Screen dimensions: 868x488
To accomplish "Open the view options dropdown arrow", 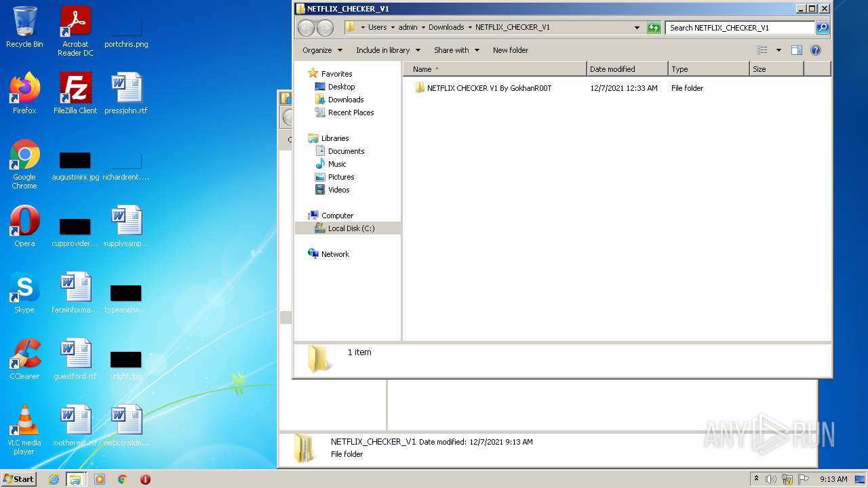I will [778, 50].
